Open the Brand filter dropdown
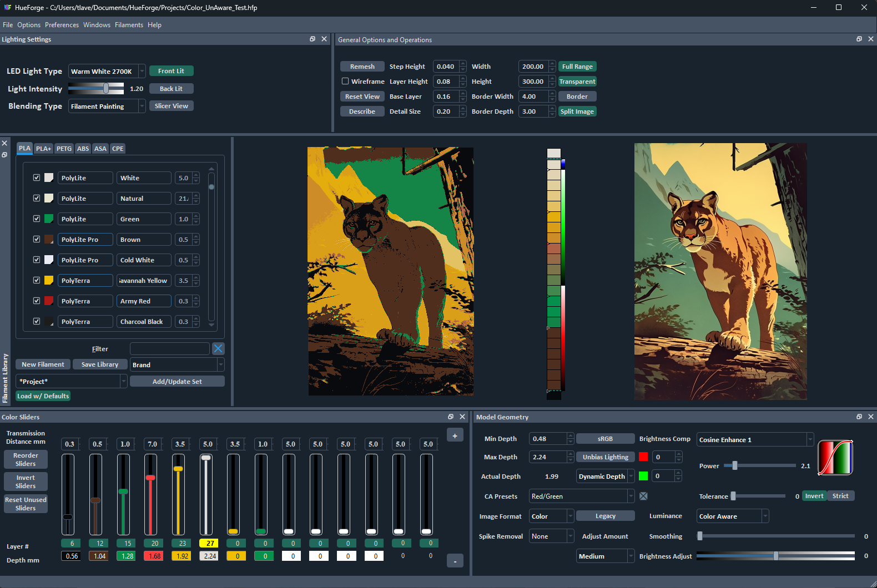Screen dimensions: 877x588 pos(177,364)
